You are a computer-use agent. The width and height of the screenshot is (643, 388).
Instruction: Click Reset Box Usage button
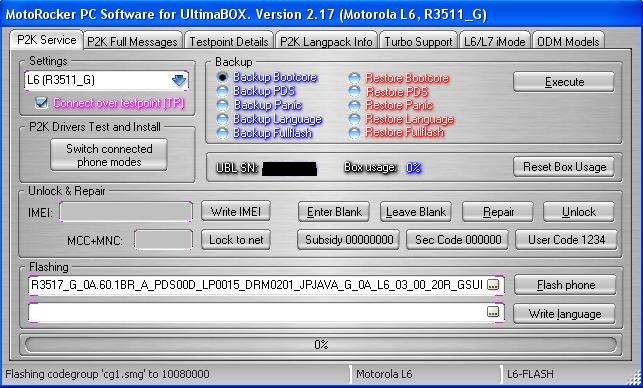click(564, 167)
